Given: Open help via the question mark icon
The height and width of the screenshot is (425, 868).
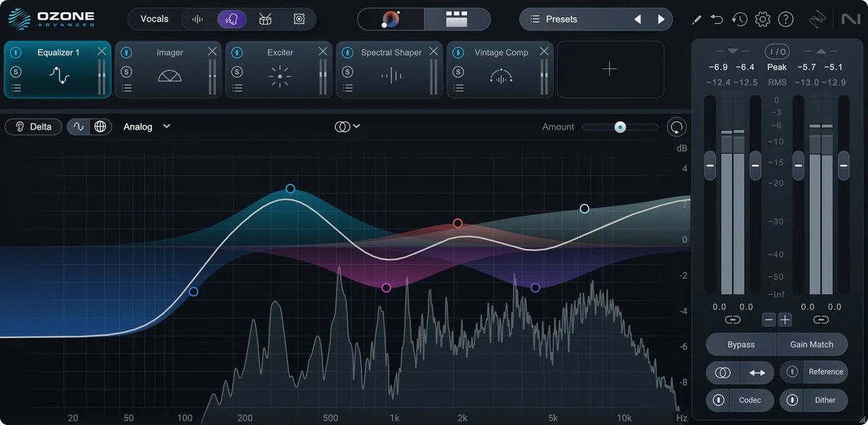Looking at the screenshot, I should [x=786, y=19].
